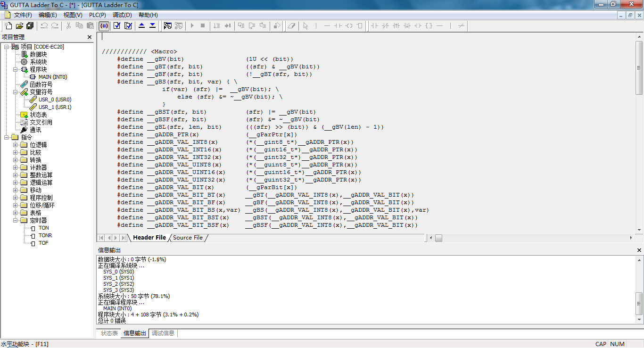Select the TOF timer instruction

pos(43,243)
